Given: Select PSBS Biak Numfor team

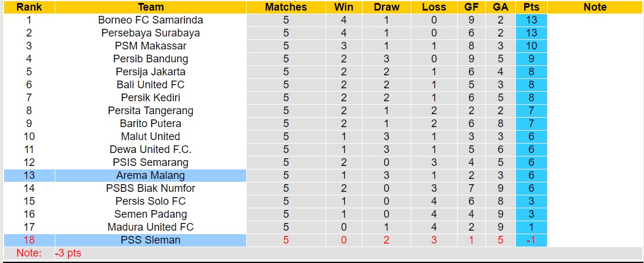Looking at the screenshot, I should pyautogui.click(x=150, y=188).
